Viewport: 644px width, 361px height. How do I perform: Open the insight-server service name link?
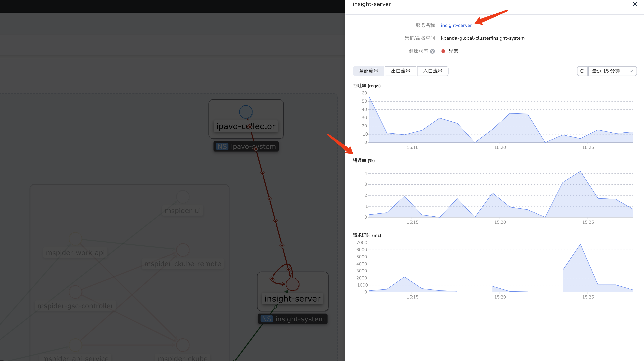point(456,25)
